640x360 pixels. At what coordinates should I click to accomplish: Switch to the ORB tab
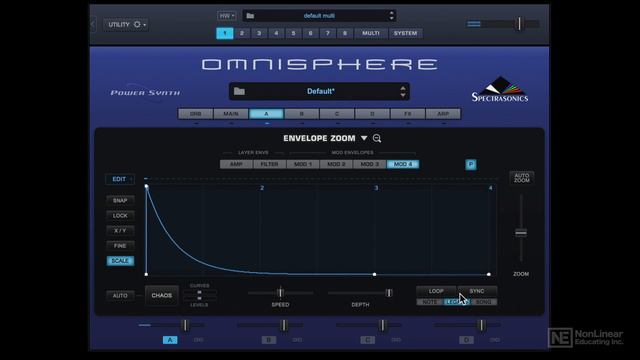tap(196, 114)
